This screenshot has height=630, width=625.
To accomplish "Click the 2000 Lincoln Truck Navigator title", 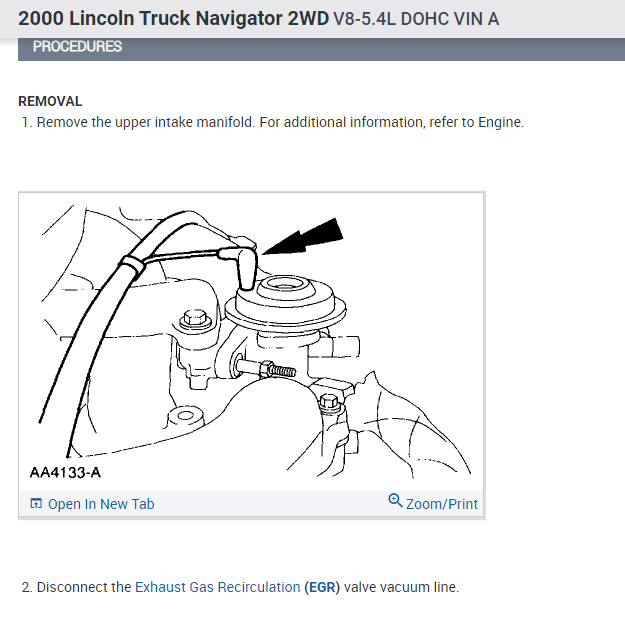I will tap(174, 18).
